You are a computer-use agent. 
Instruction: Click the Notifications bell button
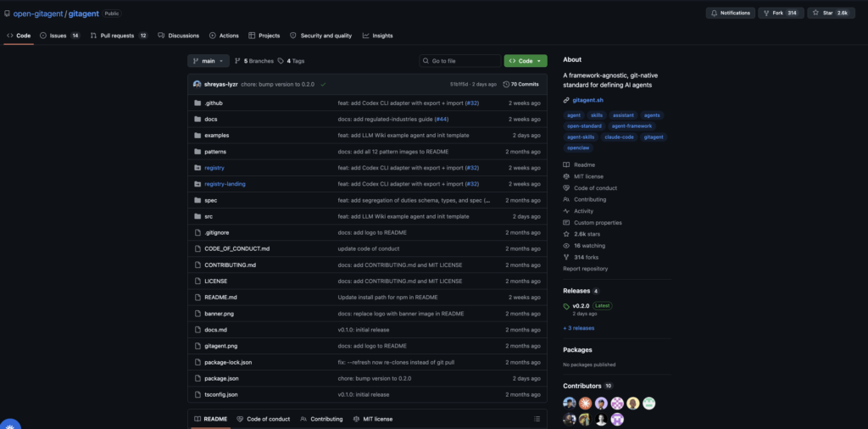coord(730,13)
